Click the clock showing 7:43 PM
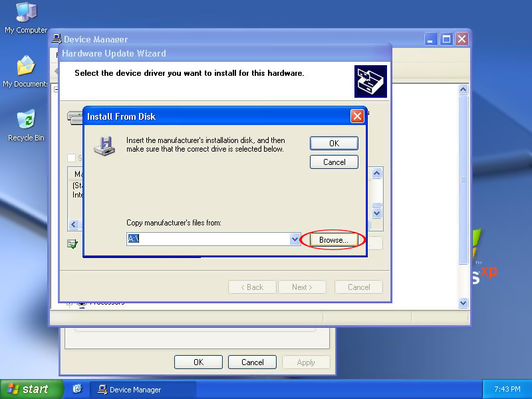The height and width of the screenshot is (399, 532). (x=507, y=389)
